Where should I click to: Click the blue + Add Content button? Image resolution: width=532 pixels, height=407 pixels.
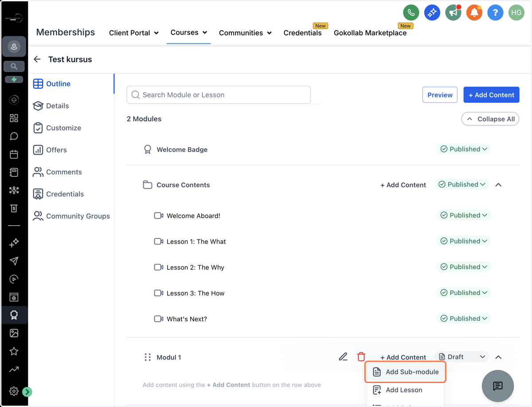(x=491, y=95)
